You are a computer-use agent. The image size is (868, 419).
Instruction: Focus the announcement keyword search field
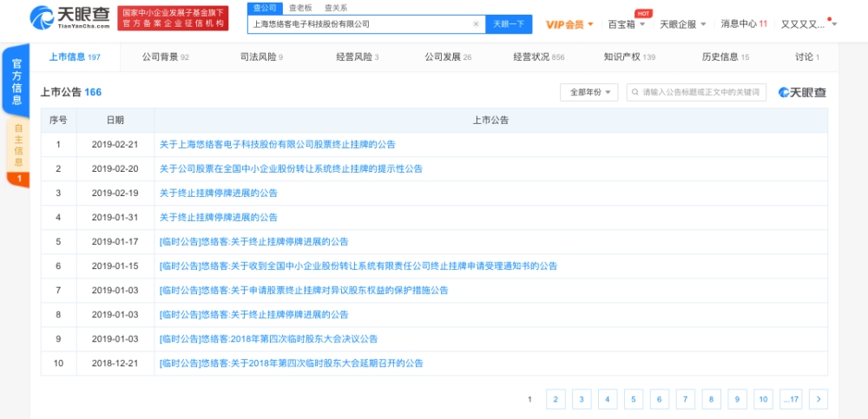(696, 93)
